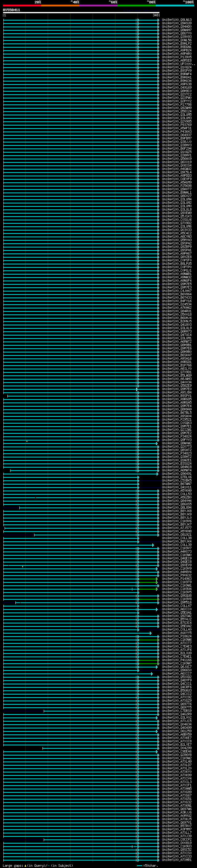Select UniRef100_P43643 entry
The width and height of the screenshot is (197, 868).
tap(176, 132)
